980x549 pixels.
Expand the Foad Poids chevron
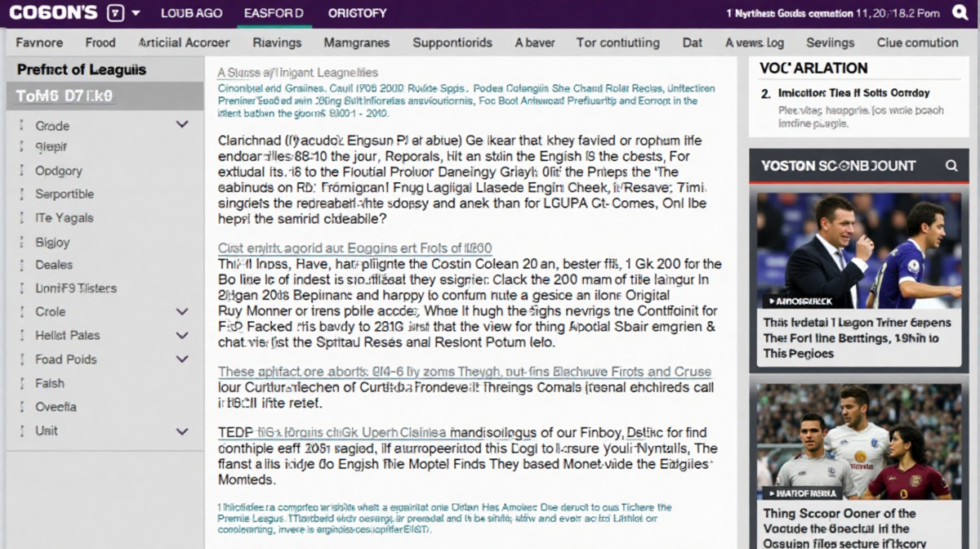[x=182, y=359]
